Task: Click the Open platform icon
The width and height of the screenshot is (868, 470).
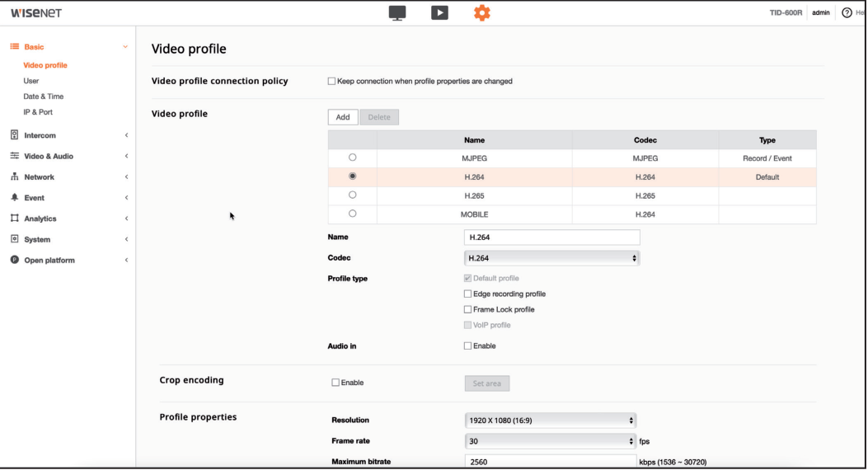Action: click(14, 260)
